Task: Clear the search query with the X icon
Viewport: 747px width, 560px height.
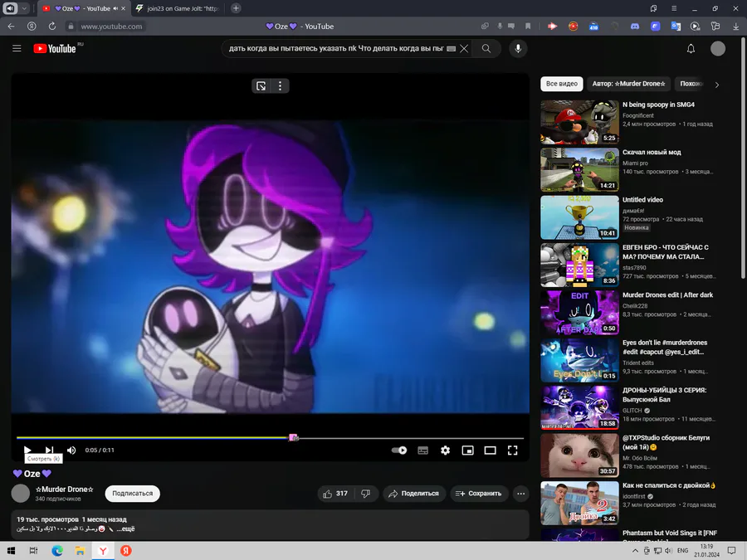Action: pyautogui.click(x=464, y=49)
